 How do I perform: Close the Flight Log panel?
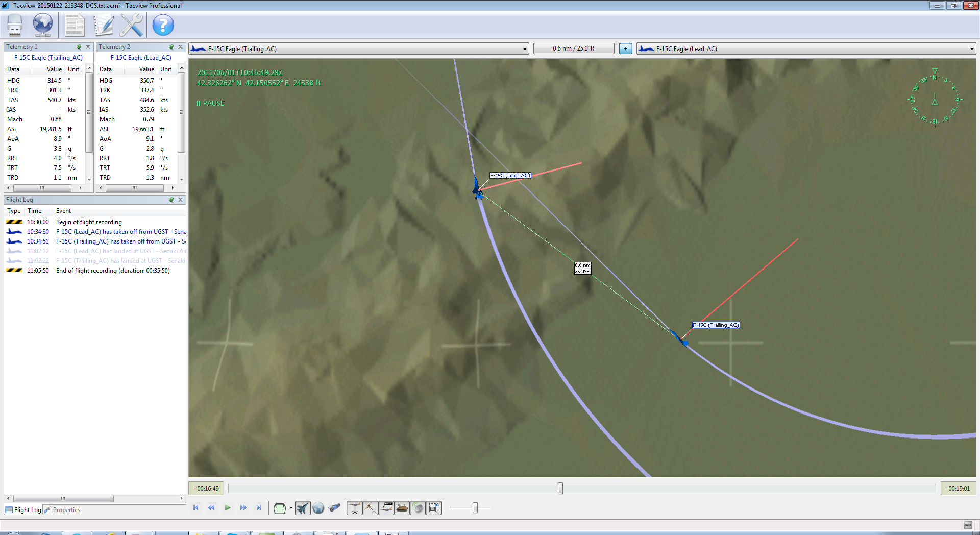coord(180,200)
